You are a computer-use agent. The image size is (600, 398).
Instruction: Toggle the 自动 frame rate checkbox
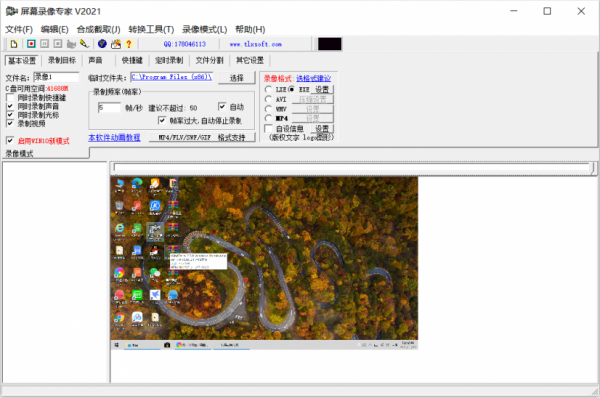(x=222, y=106)
